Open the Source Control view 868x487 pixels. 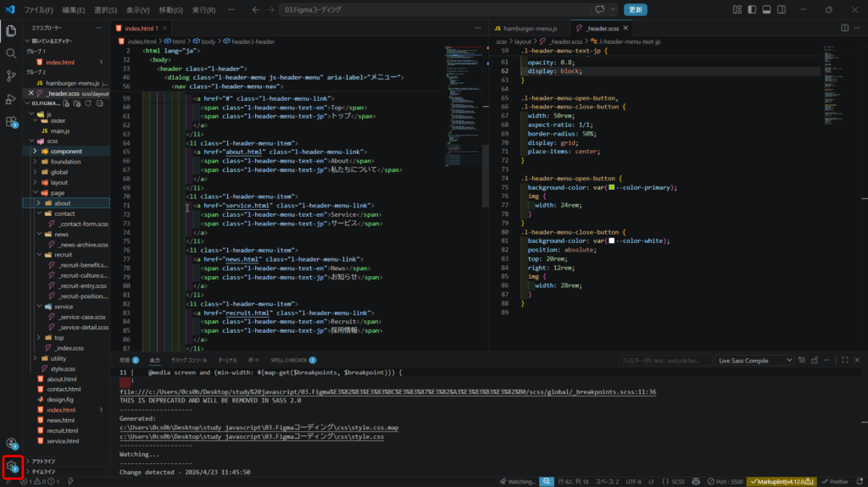[11, 76]
